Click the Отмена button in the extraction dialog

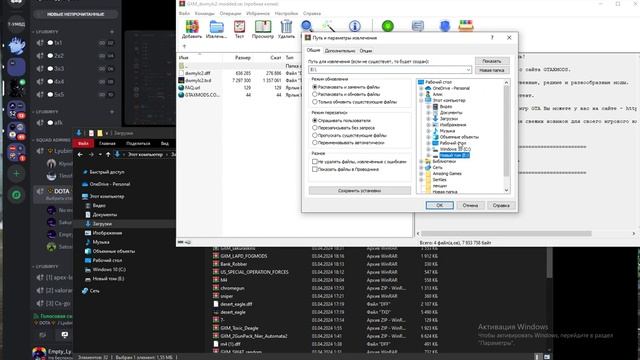tap(470, 205)
